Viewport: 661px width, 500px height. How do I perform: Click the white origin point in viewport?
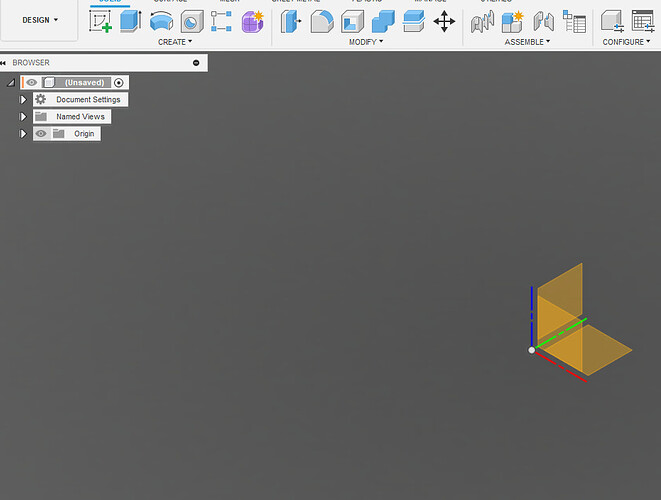tap(531, 350)
